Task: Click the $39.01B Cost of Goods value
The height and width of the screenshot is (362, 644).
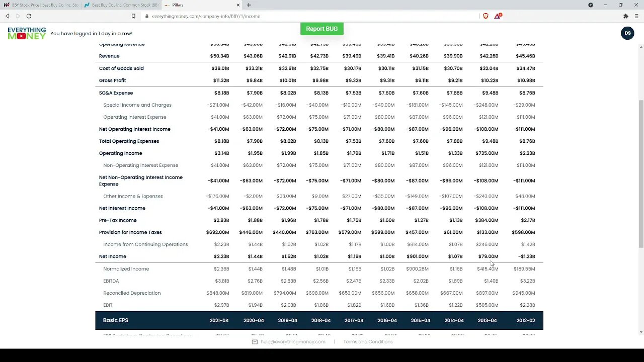Action: coord(220,68)
